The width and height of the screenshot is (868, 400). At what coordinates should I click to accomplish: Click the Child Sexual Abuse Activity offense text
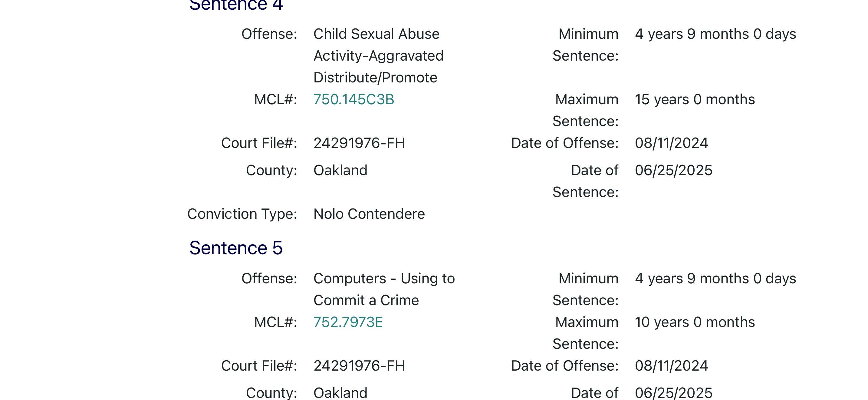tap(378, 56)
